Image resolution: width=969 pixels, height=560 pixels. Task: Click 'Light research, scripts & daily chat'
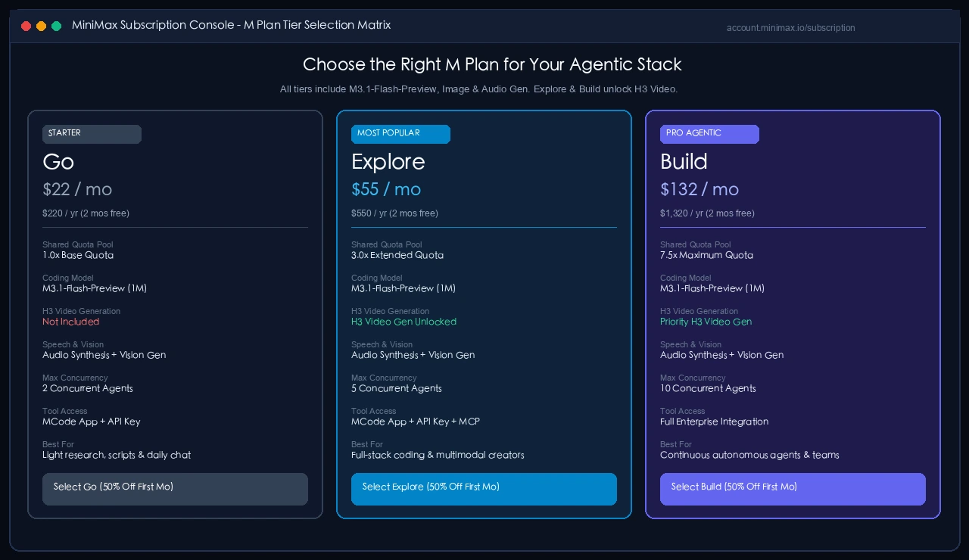point(117,455)
